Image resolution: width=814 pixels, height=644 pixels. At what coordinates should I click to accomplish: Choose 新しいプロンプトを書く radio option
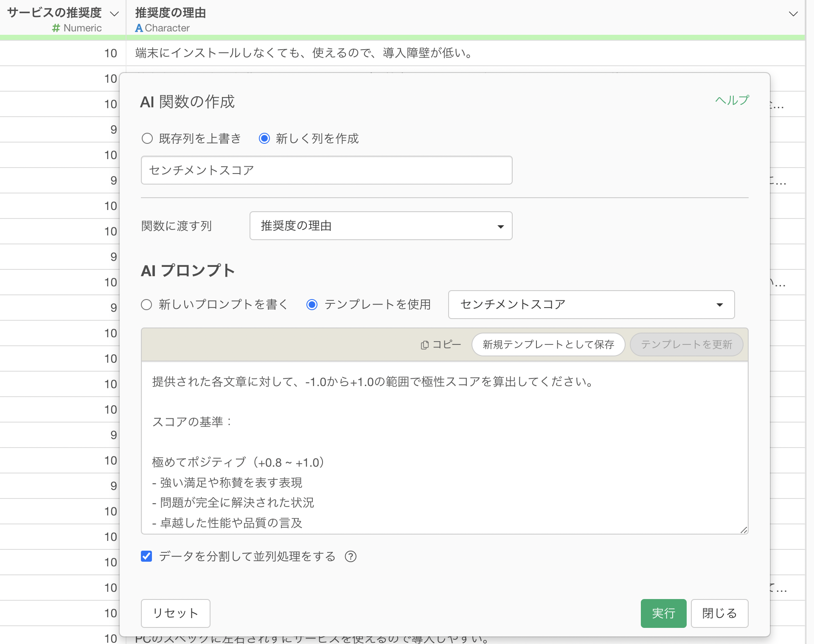click(x=146, y=305)
